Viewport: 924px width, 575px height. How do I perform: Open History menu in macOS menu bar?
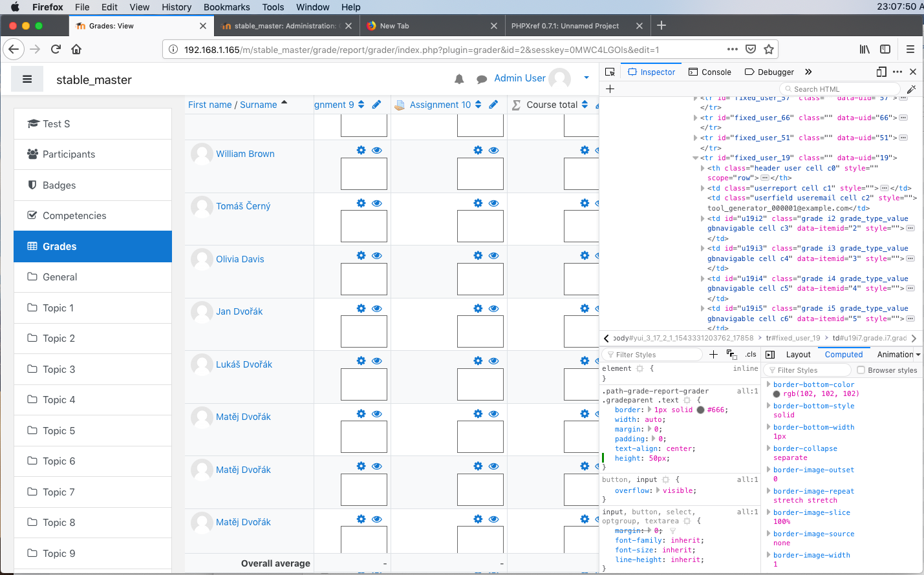[x=177, y=7]
